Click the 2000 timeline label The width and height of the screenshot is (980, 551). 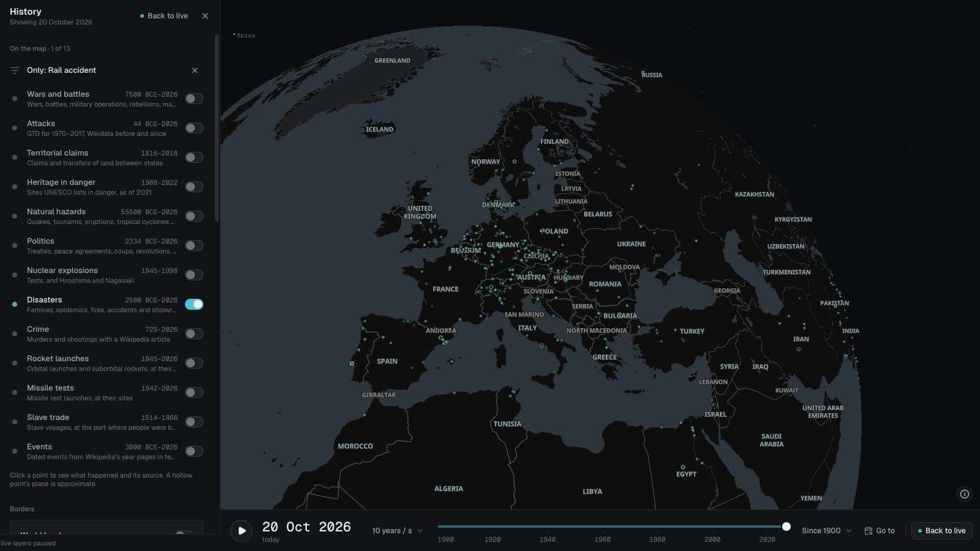click(x=712, y=539)
